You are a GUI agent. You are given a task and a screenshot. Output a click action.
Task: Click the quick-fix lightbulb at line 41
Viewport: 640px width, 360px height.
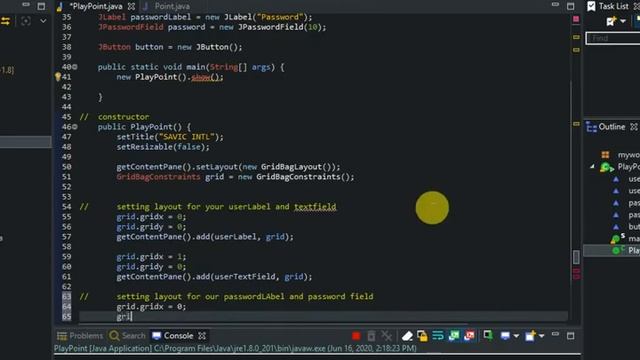click(58, 77)
